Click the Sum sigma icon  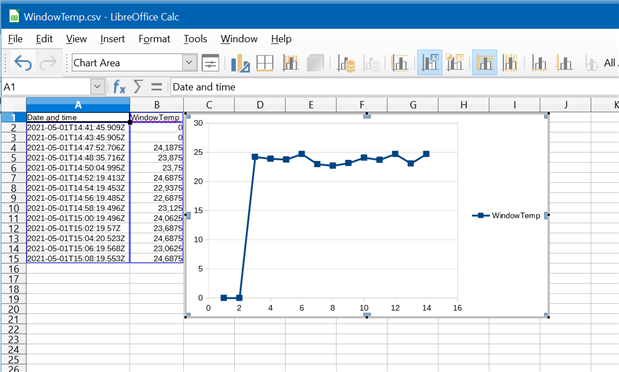click(138, 86)
